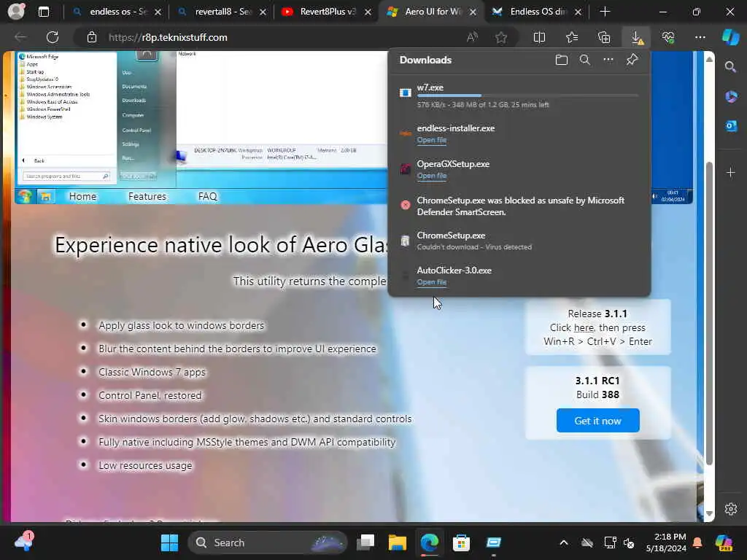Open the Collections icon
Screen dimensions: 747x560
[604, 37]
